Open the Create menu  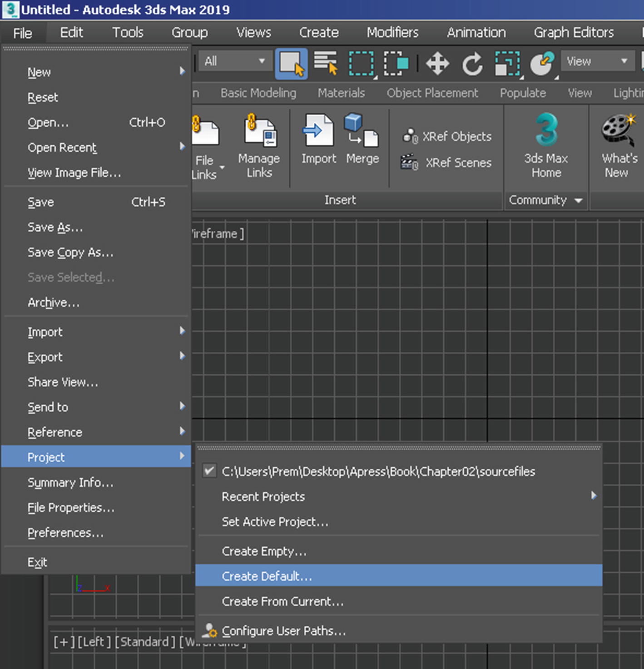tap(319, 33)
